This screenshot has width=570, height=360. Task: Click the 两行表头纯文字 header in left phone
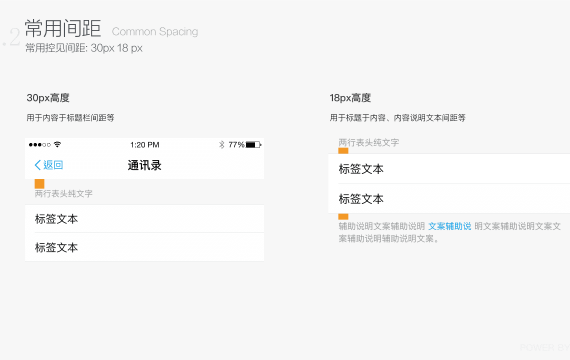click(64, 193)
